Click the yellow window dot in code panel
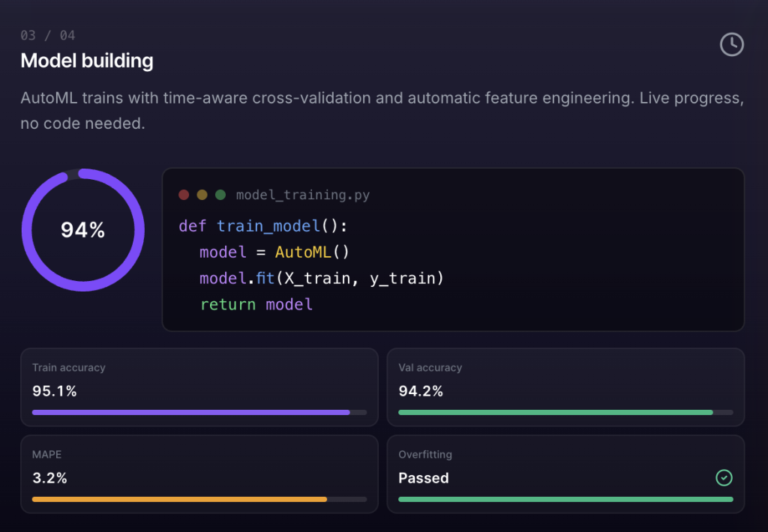The image size is (768, 532). (x=202, y=195)
